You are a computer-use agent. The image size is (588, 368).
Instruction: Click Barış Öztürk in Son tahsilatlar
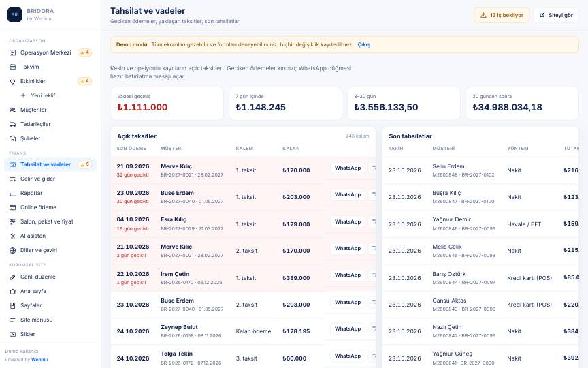[449, 274]
